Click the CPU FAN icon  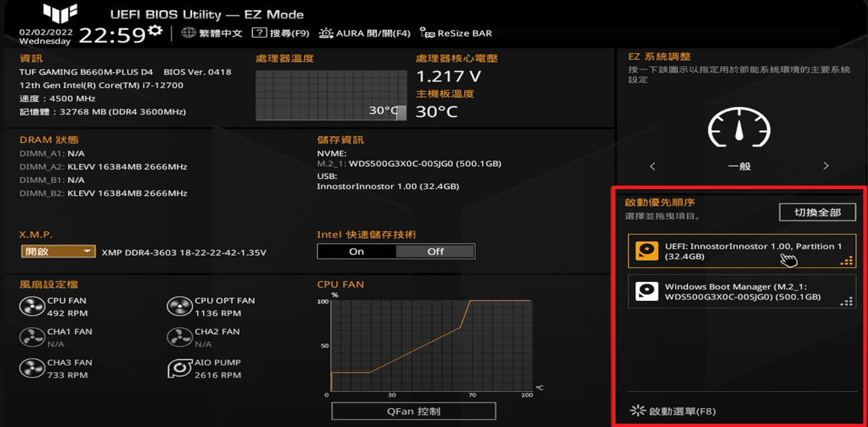click(32, 307)
